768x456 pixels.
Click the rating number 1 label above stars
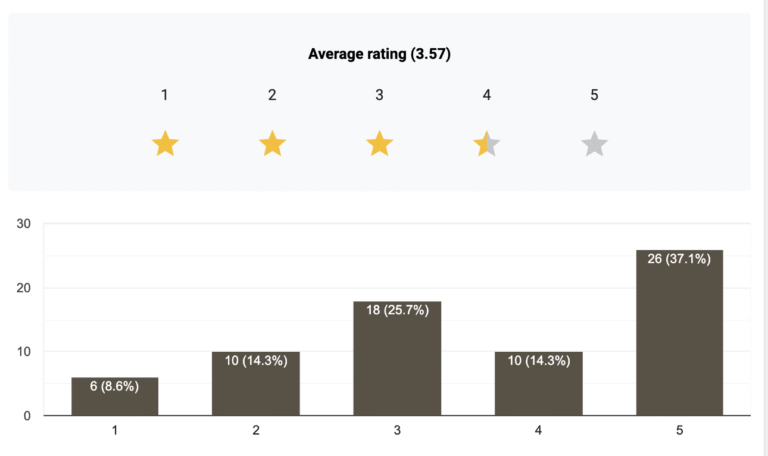165,95
